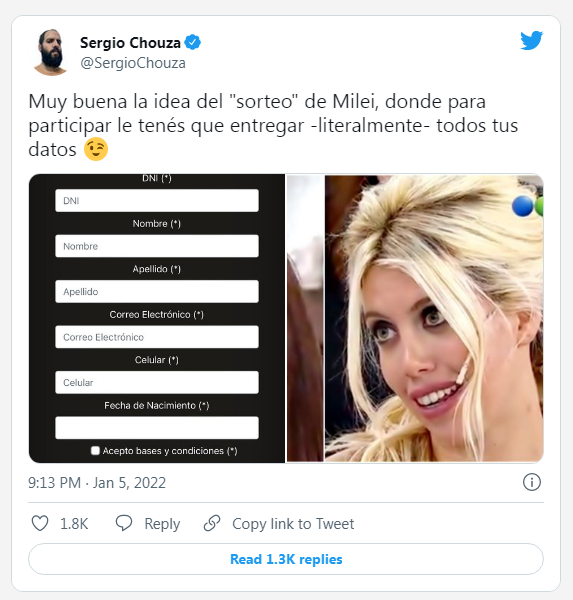Open the 9:13 PM Jan 5, 2022 timestamp
This screenshot has height=600, width=573.
[x=97, y=483]
